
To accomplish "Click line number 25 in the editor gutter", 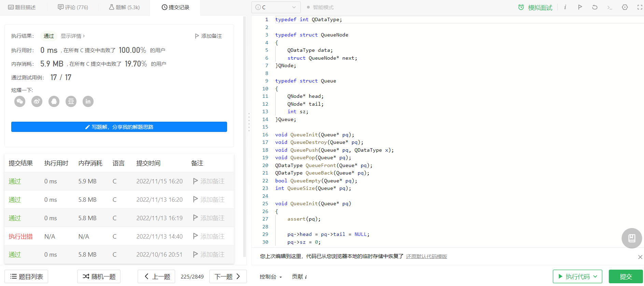I will [265, 204].
